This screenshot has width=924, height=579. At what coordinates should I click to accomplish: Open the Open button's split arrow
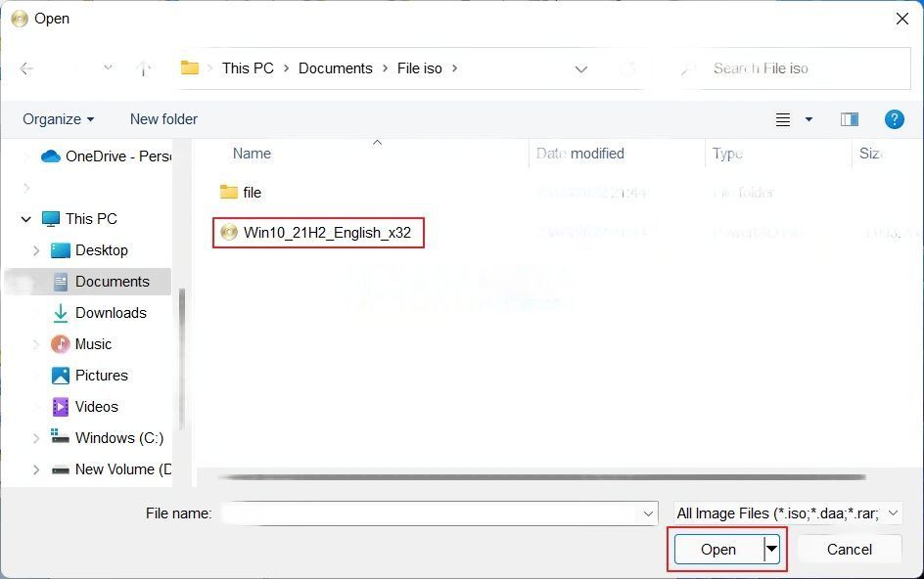(772, 549)
